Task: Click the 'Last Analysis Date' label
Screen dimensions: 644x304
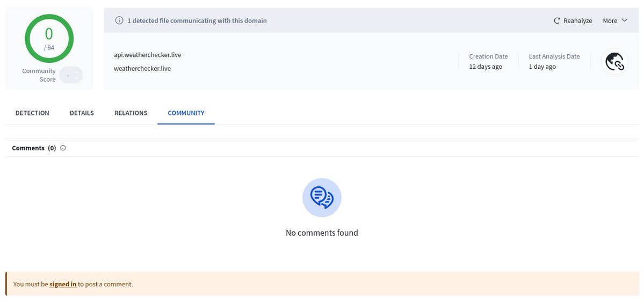Action: coord(554,56)
